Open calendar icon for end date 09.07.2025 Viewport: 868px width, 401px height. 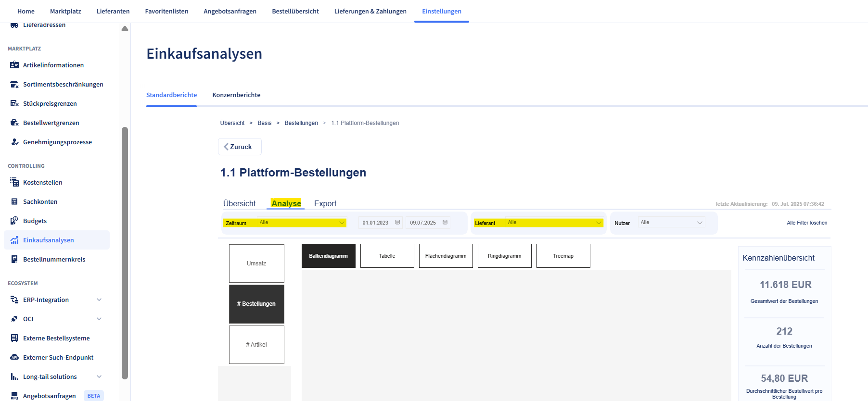[x=445, y=223]
